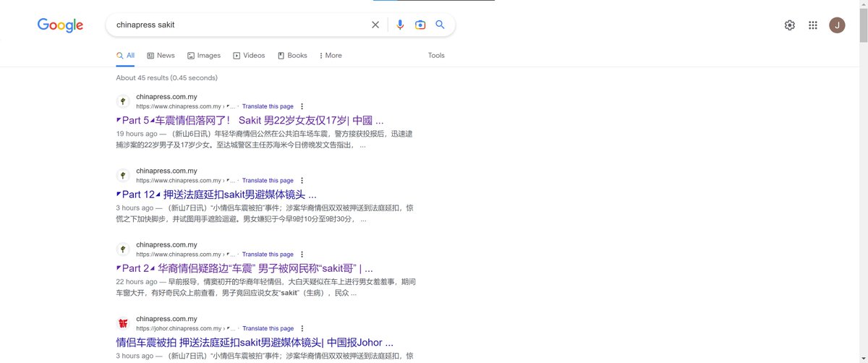Image resolution: width=868 pixels, height=363 pixels.
Task: Open the Part 2 sakit哥 result headline
Action: click(244, 268)
